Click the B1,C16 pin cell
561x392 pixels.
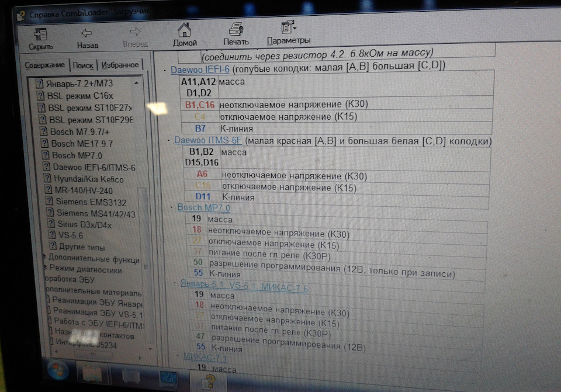(200, 105)
